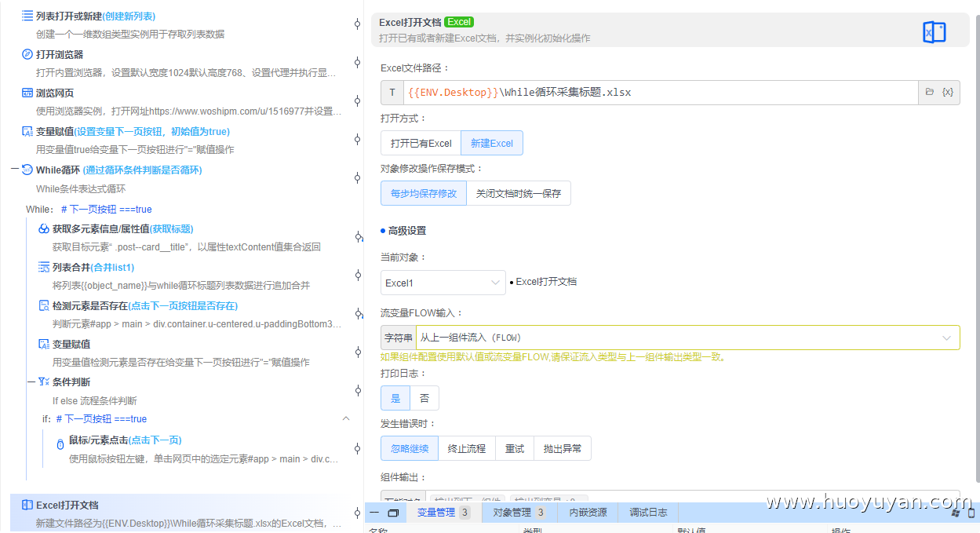This screenshot has width=980, height=533.
Task: Switch to 调试日志 tab
Action: (649, 513)
